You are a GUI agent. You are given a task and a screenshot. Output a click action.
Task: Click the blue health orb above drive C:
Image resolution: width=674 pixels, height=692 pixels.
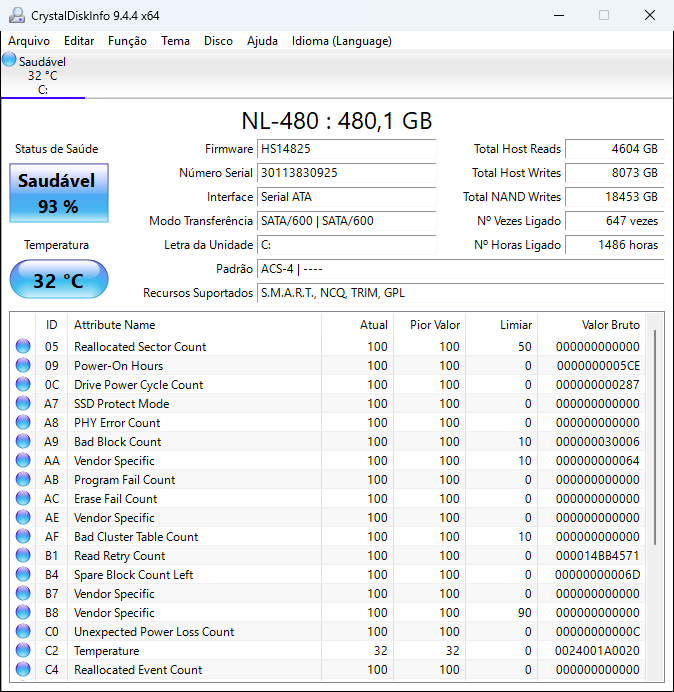coord(9,60)
